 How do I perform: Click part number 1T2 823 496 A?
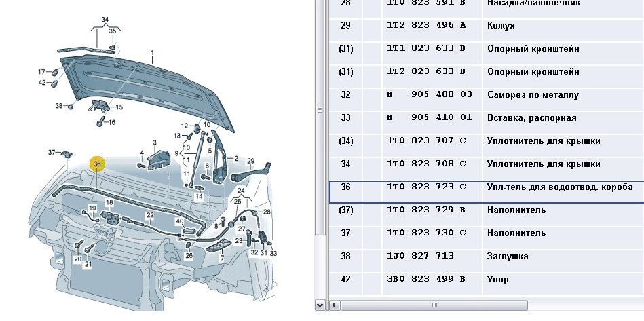click(x=426, y=26)
